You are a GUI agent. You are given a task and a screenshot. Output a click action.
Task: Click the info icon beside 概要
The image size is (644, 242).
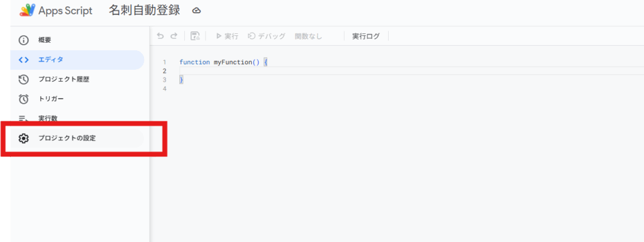pyautogui.click(x=23, y=40)
